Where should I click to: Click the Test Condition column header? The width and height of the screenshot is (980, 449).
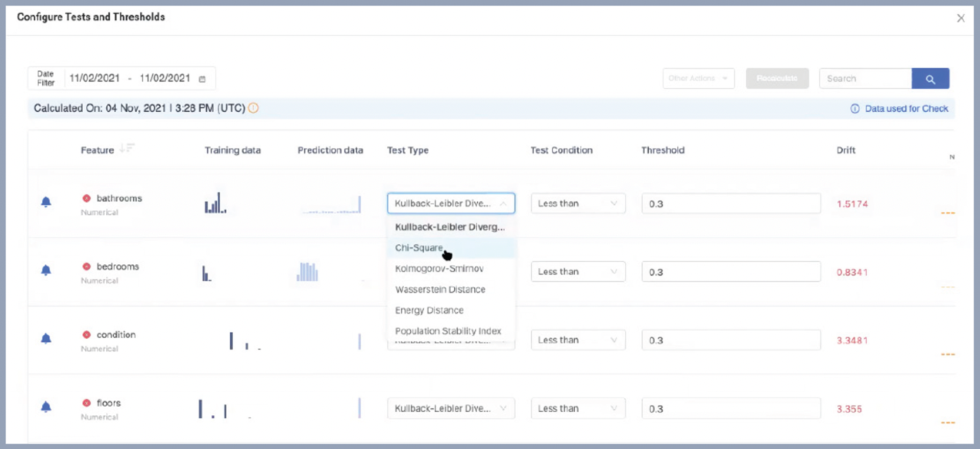point(561,150)
